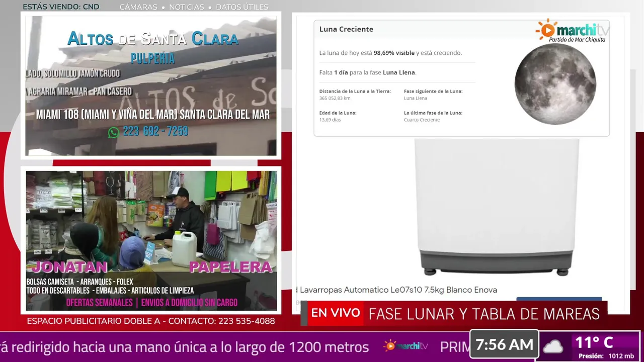Click the ESPACIO PUBLICITARIO DOBLE A contact line
Image resolution: width=644 pixels, height=362 pixels.
pyautogui.click(x=151, y=321)
